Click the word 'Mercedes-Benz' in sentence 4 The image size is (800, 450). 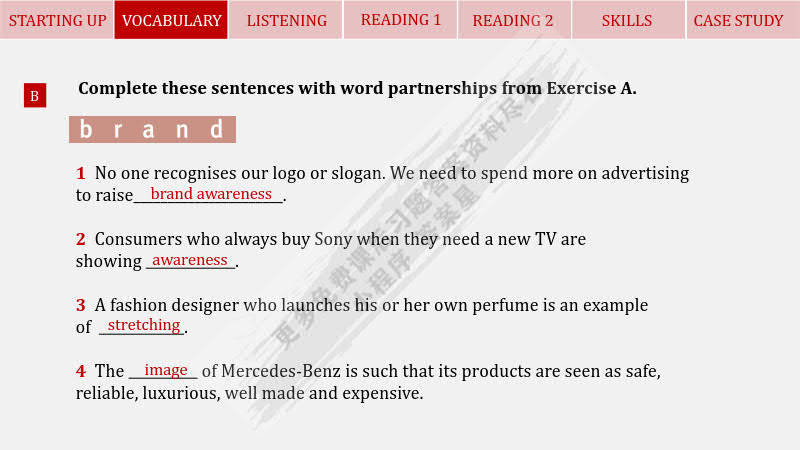click(x=281, y=371)
